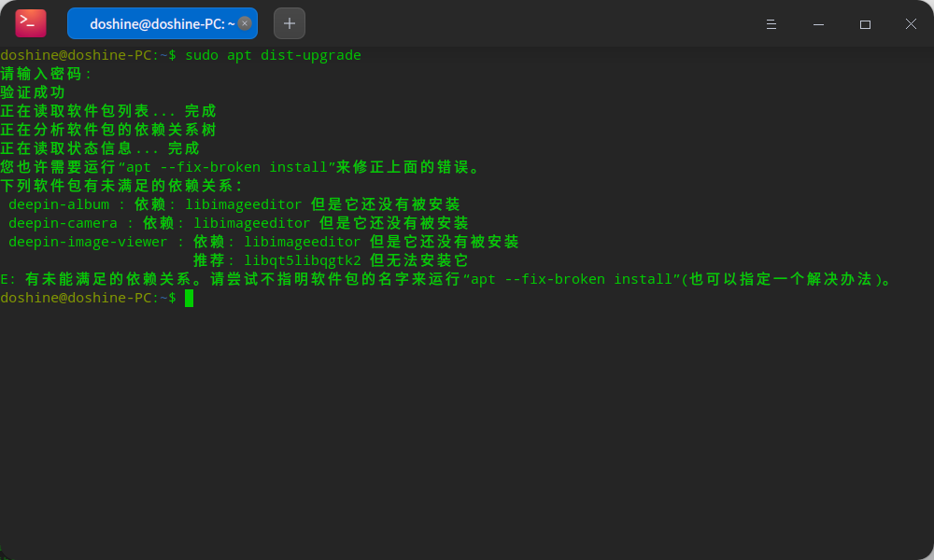The height and width of the screenshot is (560, 934).
Task: Click the window close X icon
Action: point(911,23)
